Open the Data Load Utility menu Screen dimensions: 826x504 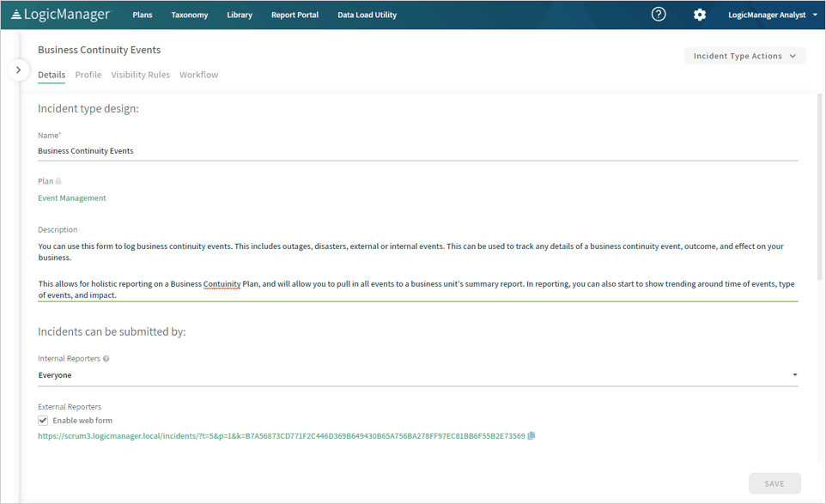[367, 15]
